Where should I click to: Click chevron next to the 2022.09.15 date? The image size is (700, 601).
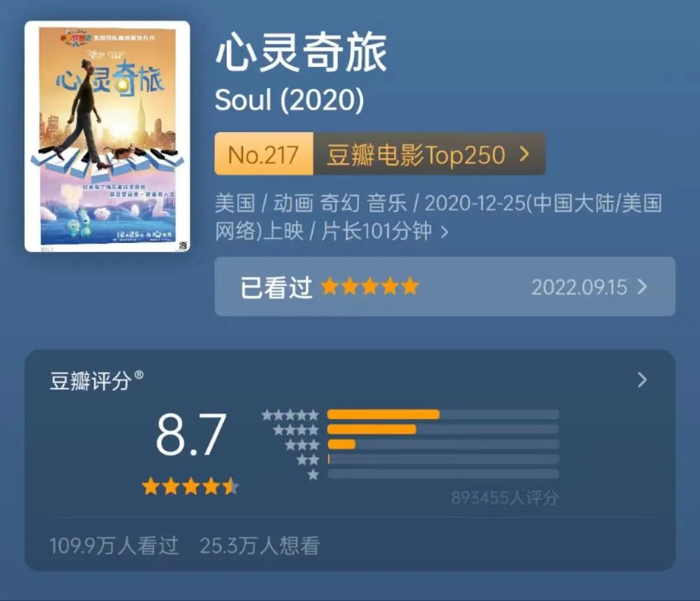642,287
